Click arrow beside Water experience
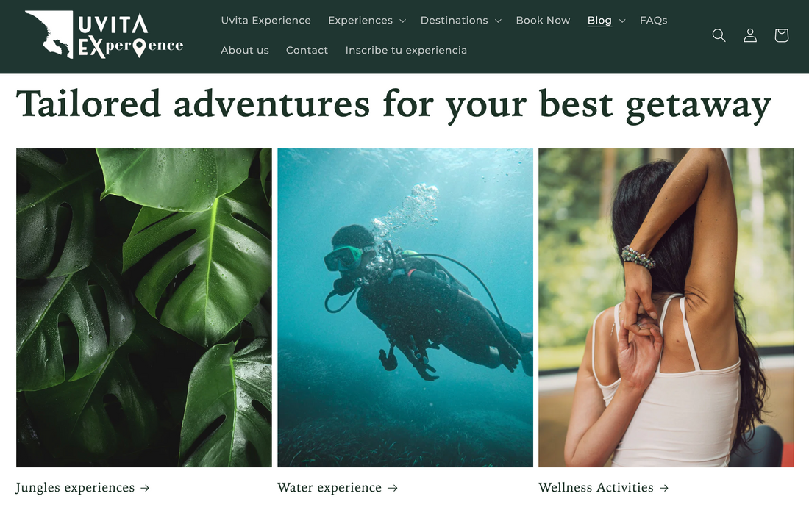 393,488
